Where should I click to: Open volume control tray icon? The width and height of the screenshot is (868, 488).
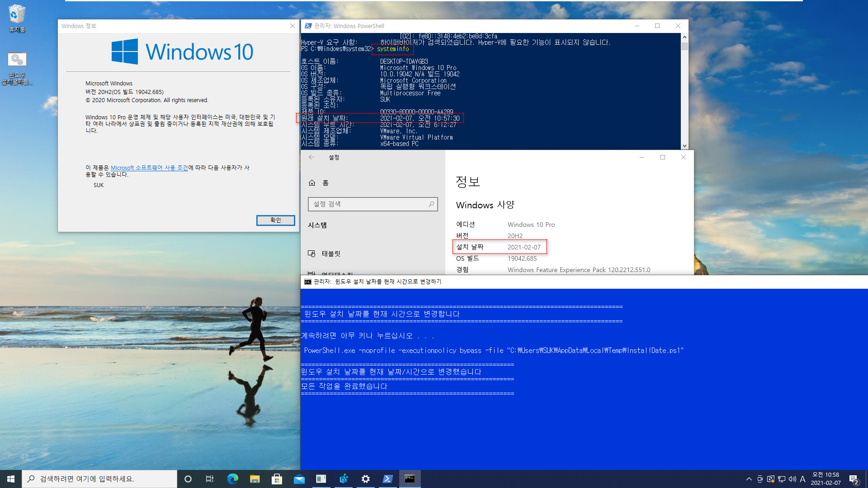(x=793, y=479)
